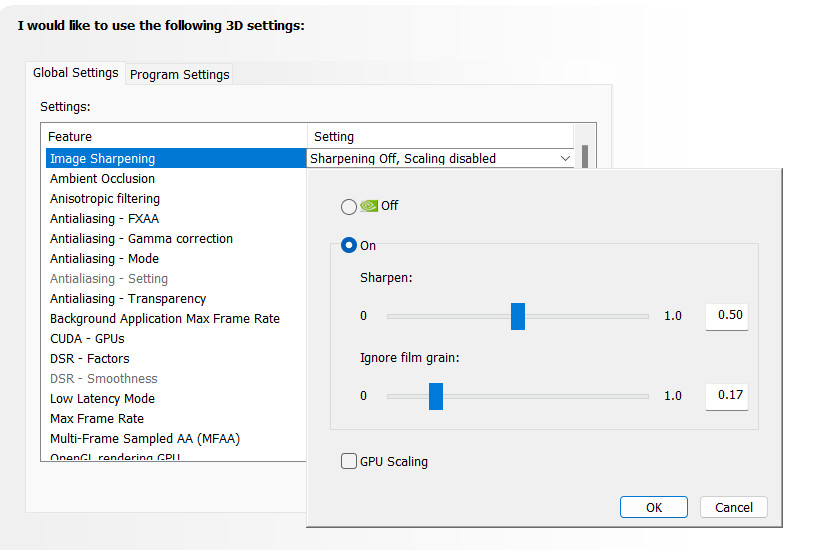
Task: Click the Ignore film grain slider handle
Action: tap(436, 396)
